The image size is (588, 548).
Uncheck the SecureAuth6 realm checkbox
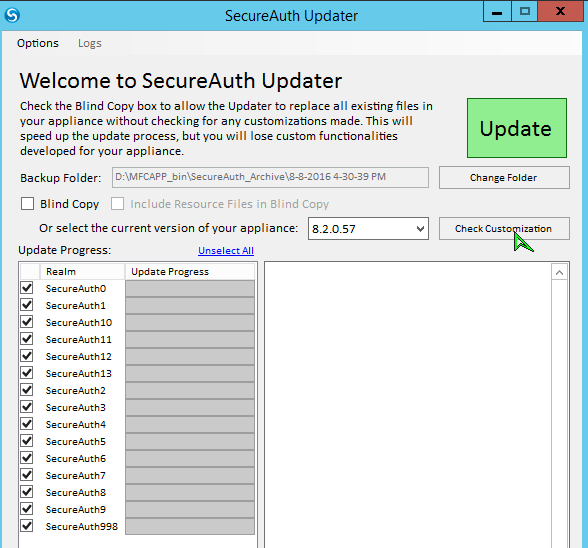pyautogui.click(x=27, y=458)
